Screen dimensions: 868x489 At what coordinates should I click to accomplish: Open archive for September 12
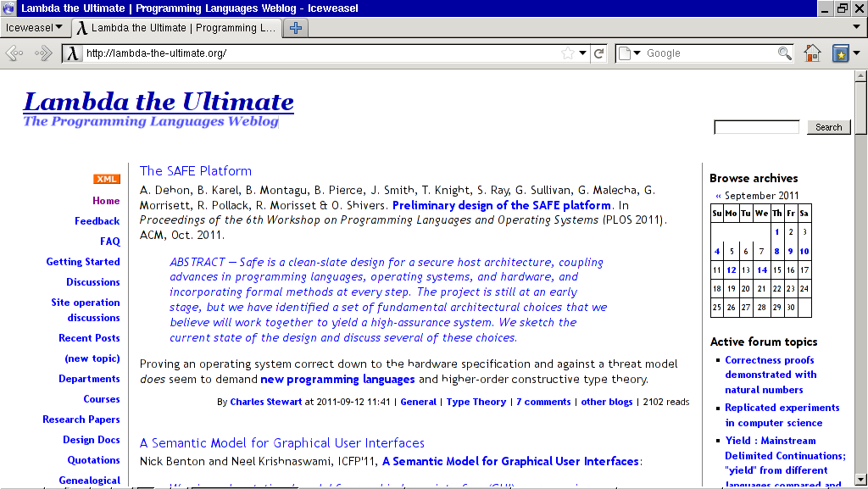tap(732, 270)
